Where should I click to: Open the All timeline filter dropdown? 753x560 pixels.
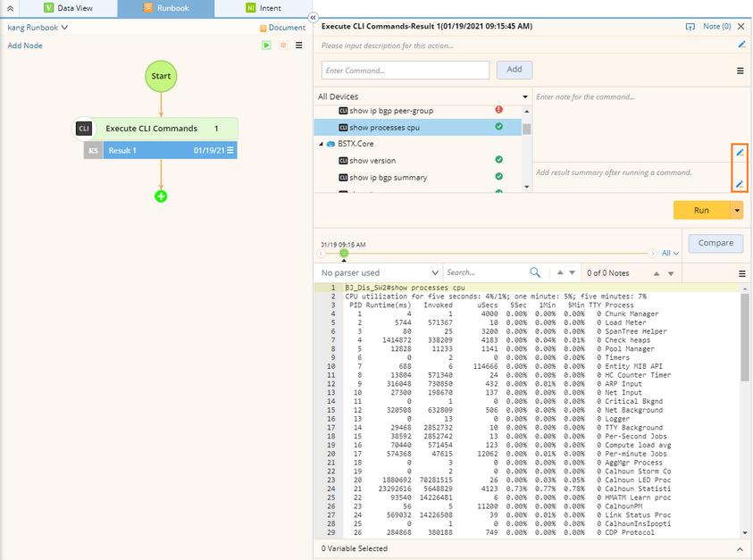click(x=671, y=253)
